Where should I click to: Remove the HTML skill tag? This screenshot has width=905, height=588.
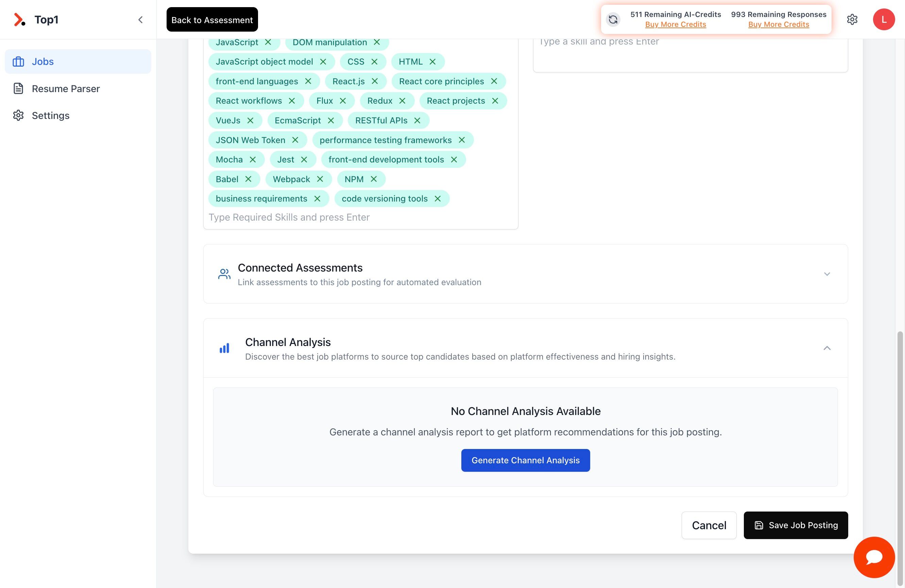coord(433,62)
